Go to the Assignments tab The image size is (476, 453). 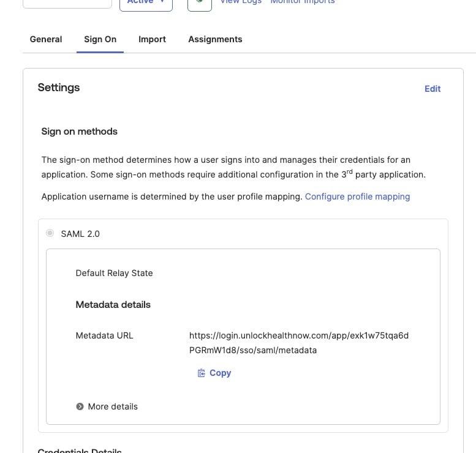pos(215,39)
